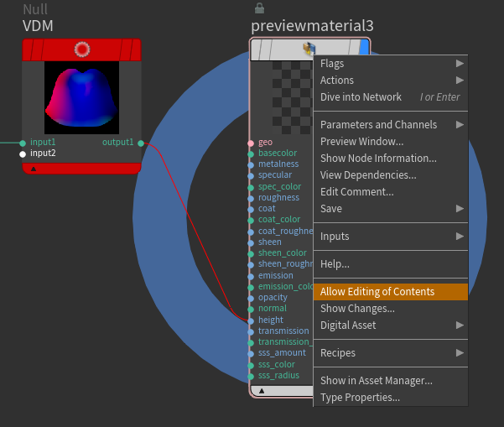Open Preview Window from context menu

(x=391, y=141)
